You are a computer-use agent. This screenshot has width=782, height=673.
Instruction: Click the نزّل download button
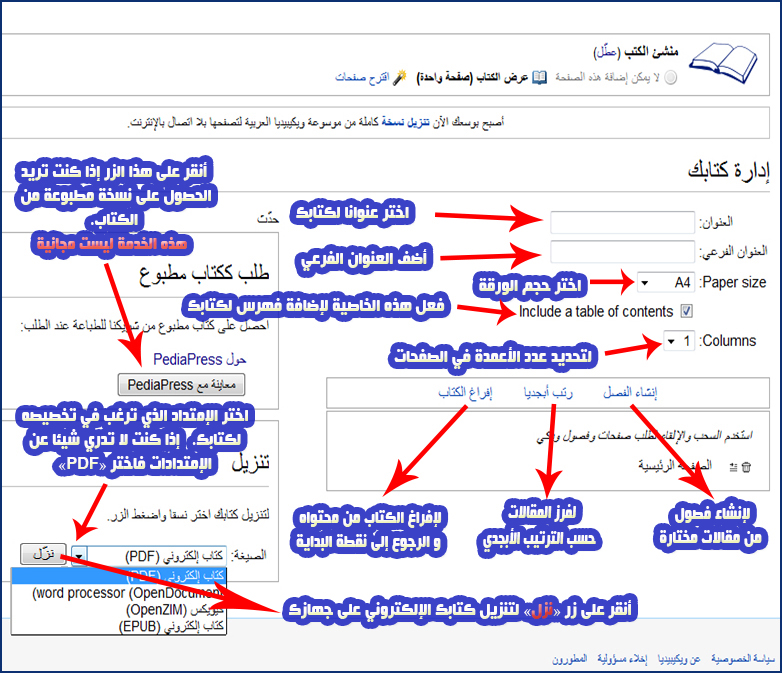(43, 554)
